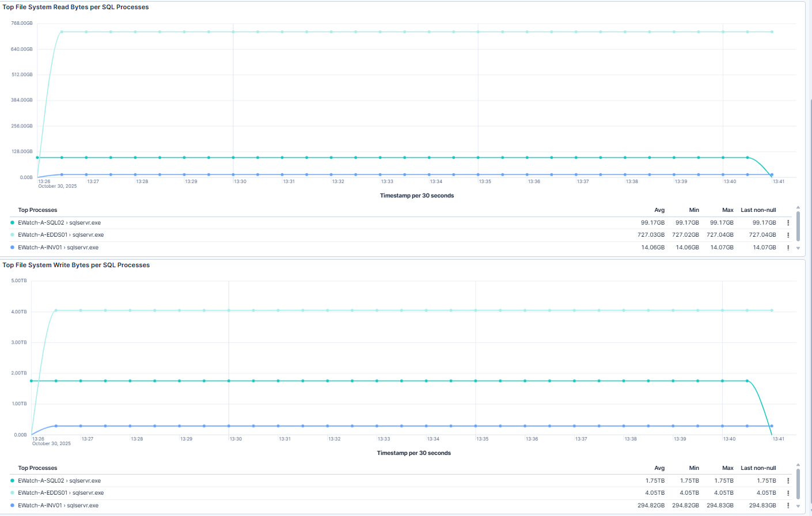Click scroll-down arrow on read chart legend

(798, 248)
